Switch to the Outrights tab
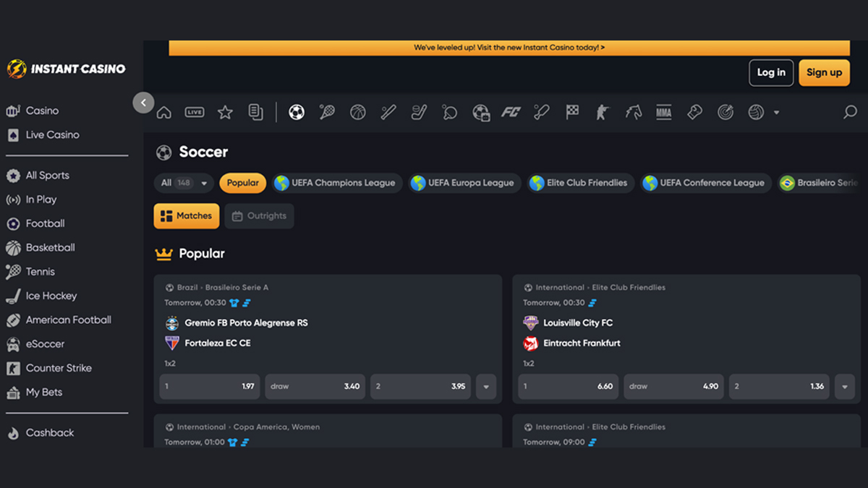 260,215
